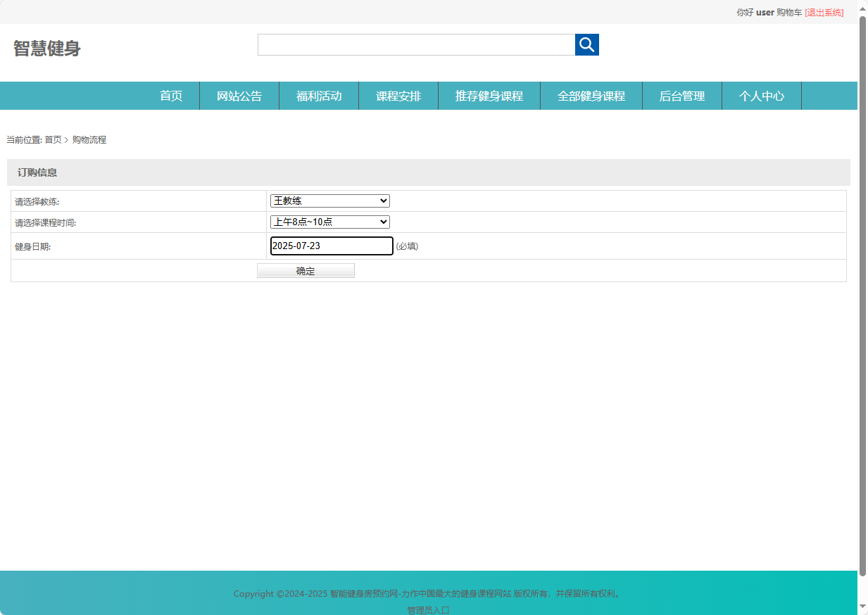Click the 退出系统 logout link
The height and width of the screenshot is (615, 868).
coord(824,13)
